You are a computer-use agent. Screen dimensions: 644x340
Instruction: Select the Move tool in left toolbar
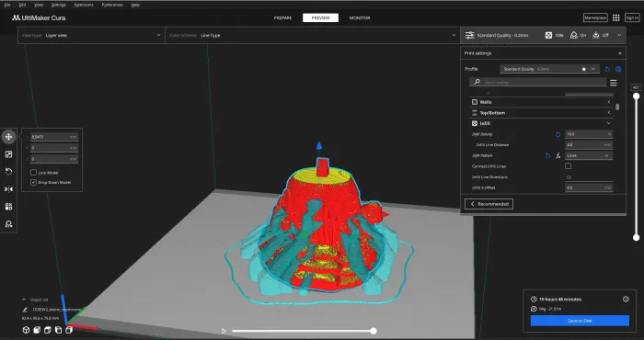pyautogui.click(x=8, y=137)
